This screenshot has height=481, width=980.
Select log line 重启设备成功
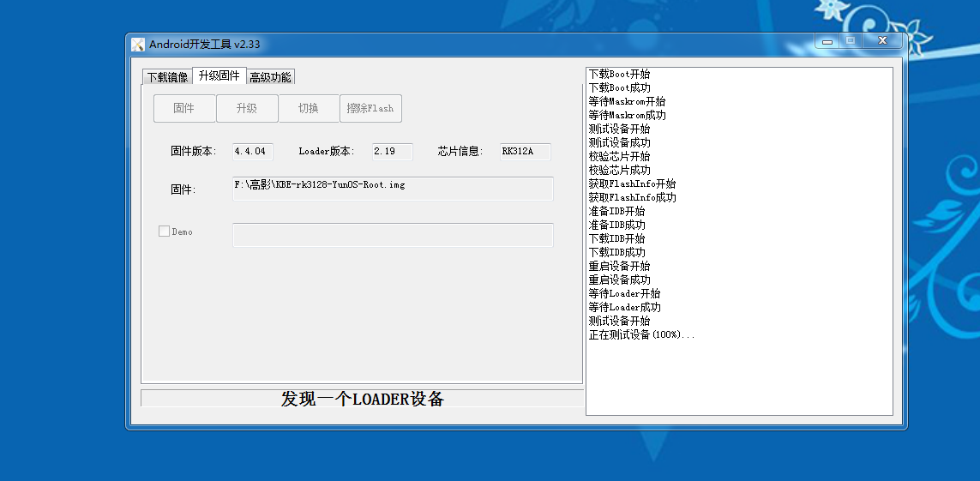619,280
